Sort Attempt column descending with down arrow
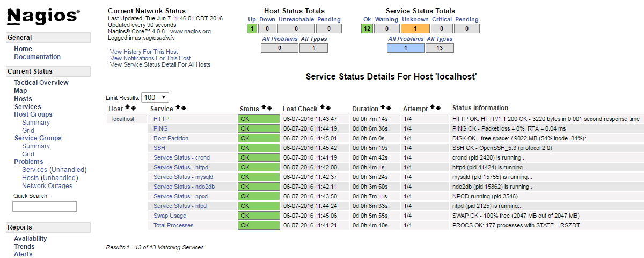Viewport: 644px width, 258px height. 438,108
